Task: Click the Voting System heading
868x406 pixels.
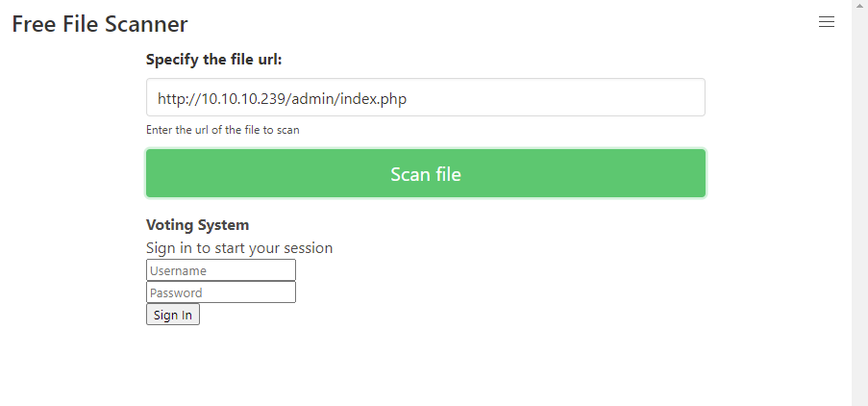Action: [x=197, y=225]
